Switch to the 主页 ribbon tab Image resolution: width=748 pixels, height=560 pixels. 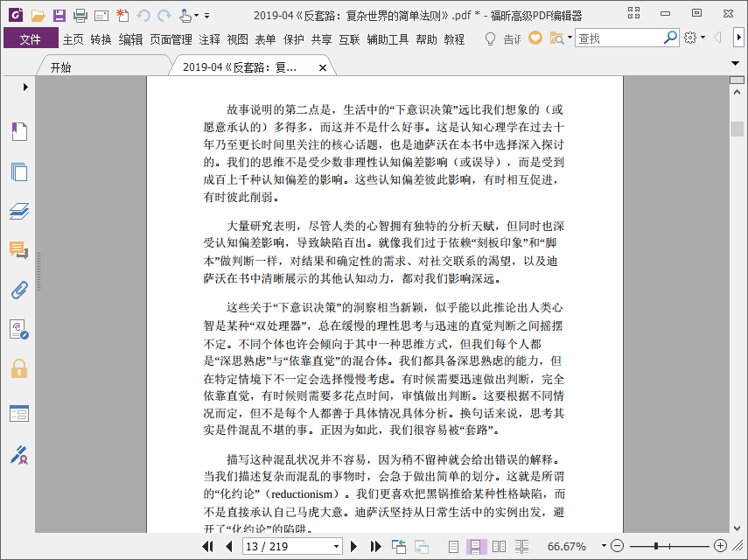(73, 39)
